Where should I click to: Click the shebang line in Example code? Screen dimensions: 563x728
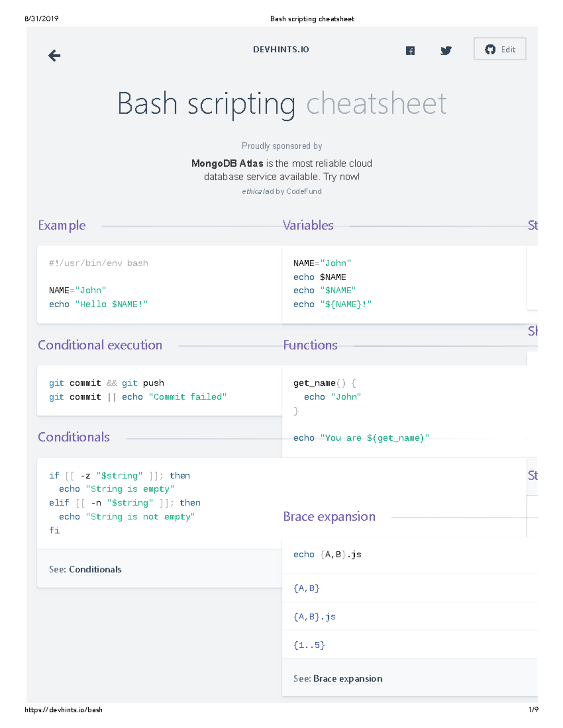99,263
